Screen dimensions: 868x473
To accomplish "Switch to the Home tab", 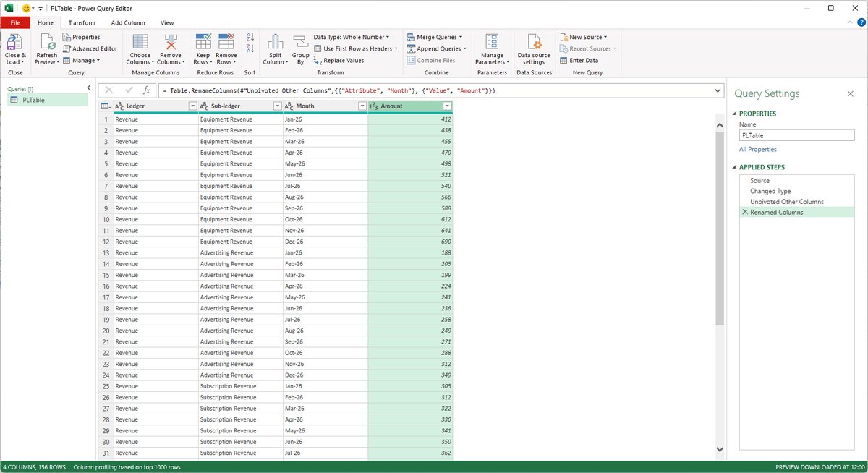I will (46, 23).
